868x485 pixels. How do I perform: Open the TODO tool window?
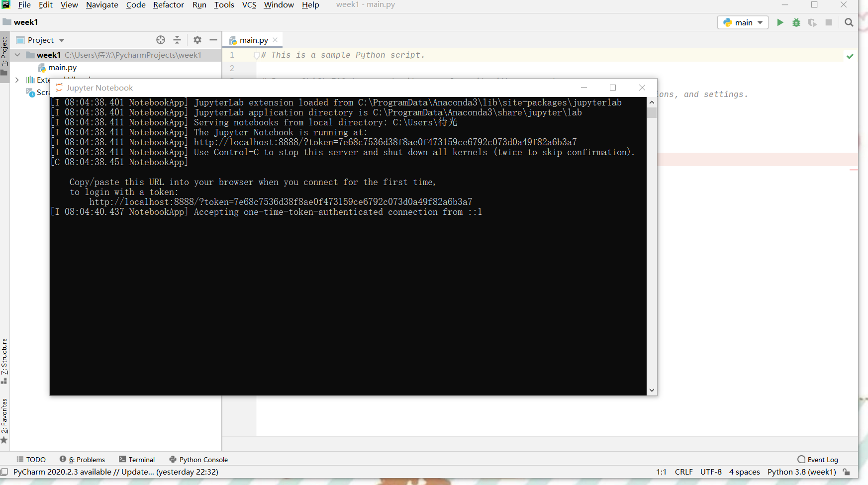tap(31, 460)
